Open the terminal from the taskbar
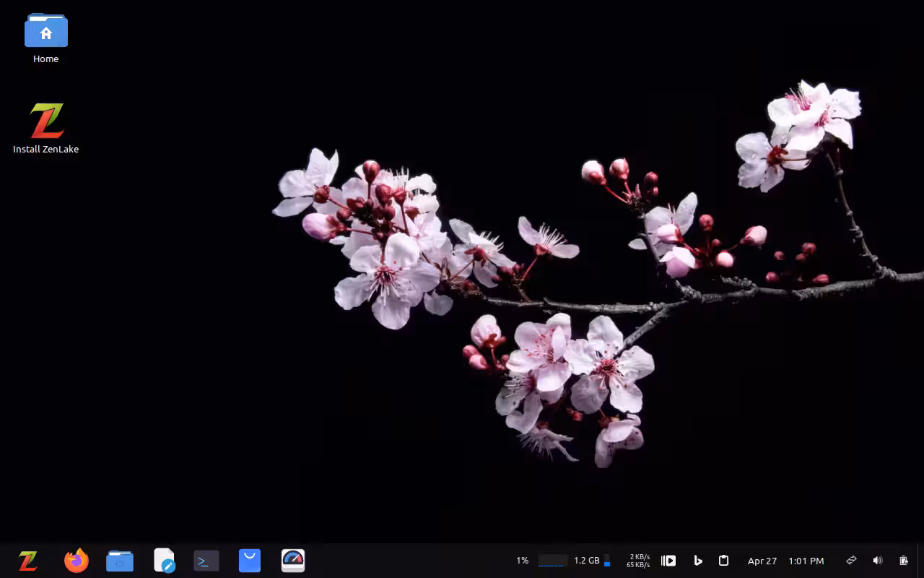 206,561
